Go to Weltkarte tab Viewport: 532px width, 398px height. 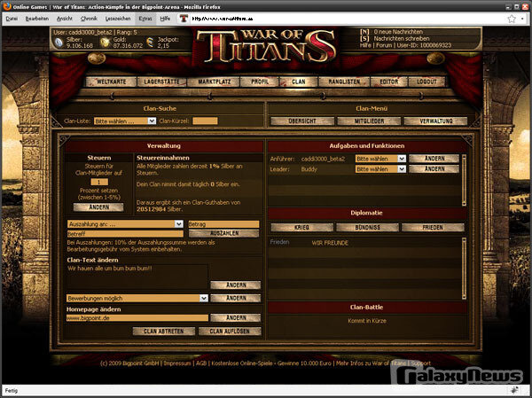(112, 82)
